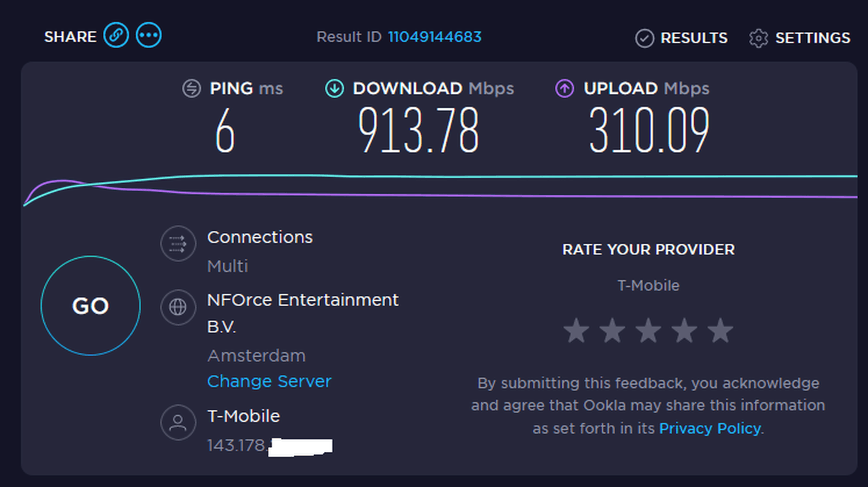Screen dimensions: 868x487
Task: Click the Change Server link
Action: [x=269, y=381]
